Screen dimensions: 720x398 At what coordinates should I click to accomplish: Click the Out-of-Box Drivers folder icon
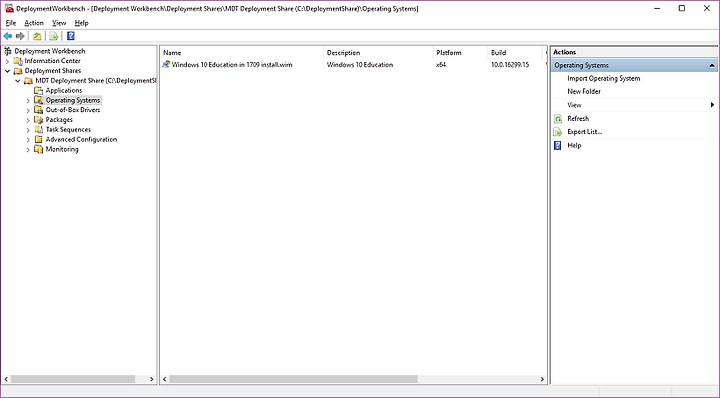coord(39,110)
